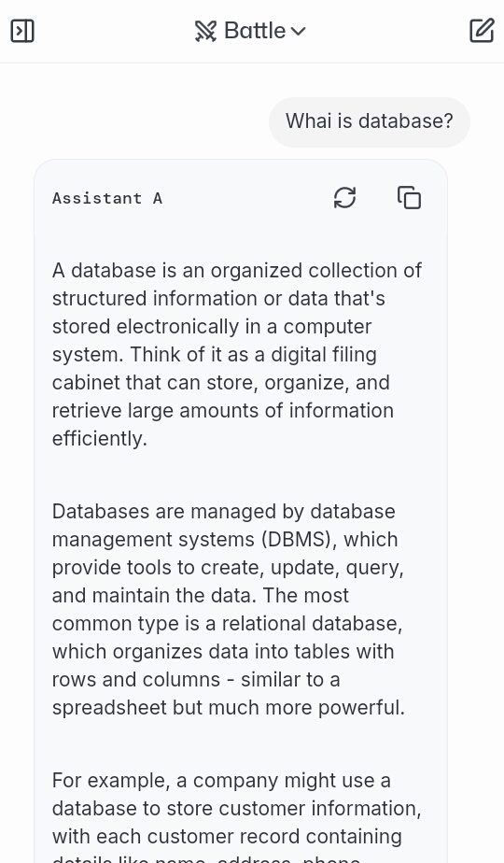Click the Assistant A label

(107, 198)
